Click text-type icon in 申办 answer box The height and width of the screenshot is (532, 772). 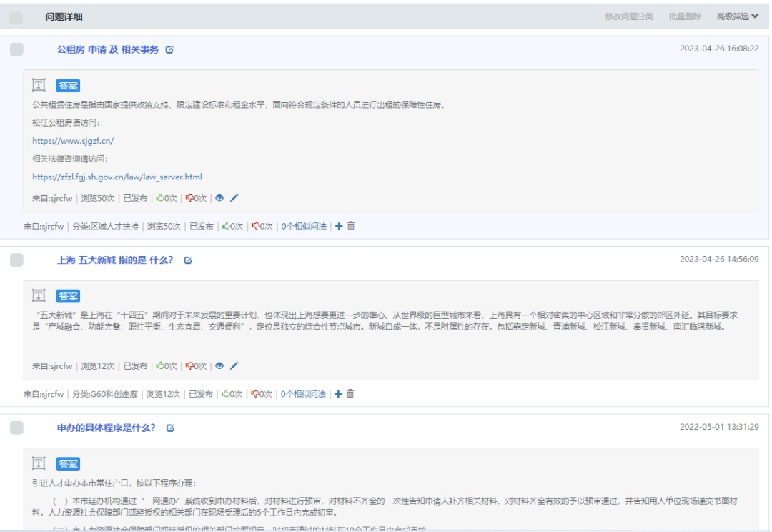click(39, 463)
